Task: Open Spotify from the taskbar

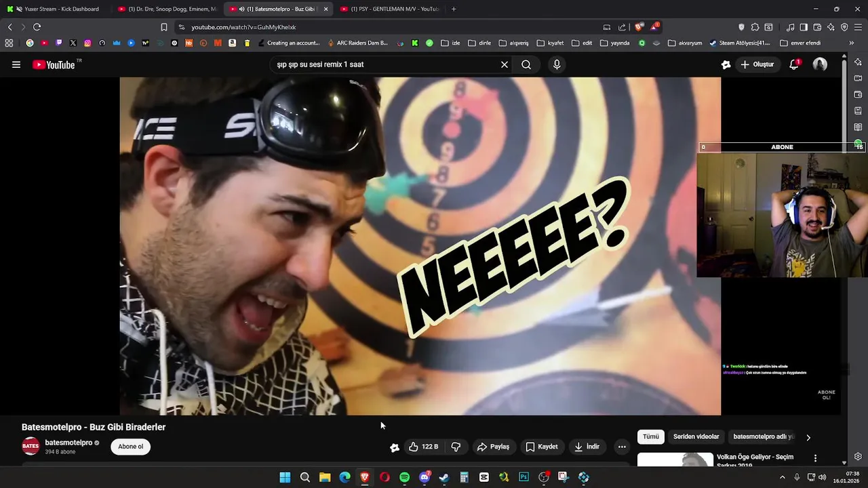Action: [x=404, y=477]
